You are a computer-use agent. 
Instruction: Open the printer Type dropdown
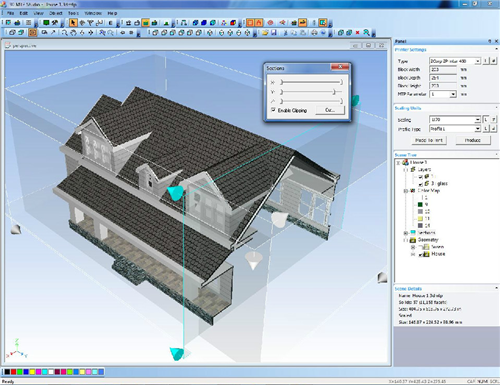click(478, 61)
